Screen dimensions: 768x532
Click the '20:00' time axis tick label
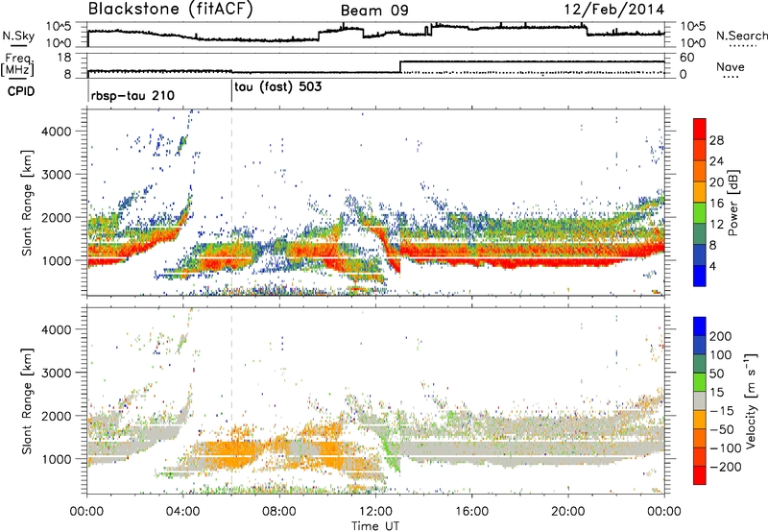coord(567,512)
